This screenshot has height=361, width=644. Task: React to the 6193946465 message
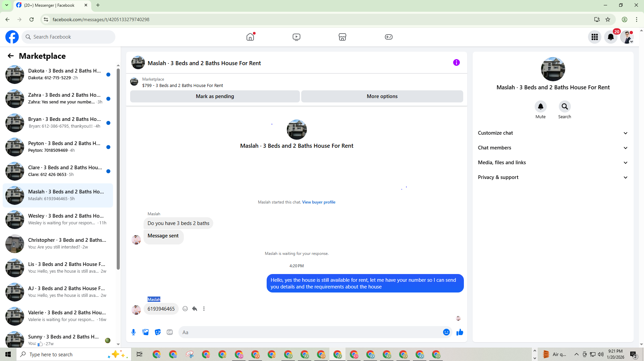185,309
